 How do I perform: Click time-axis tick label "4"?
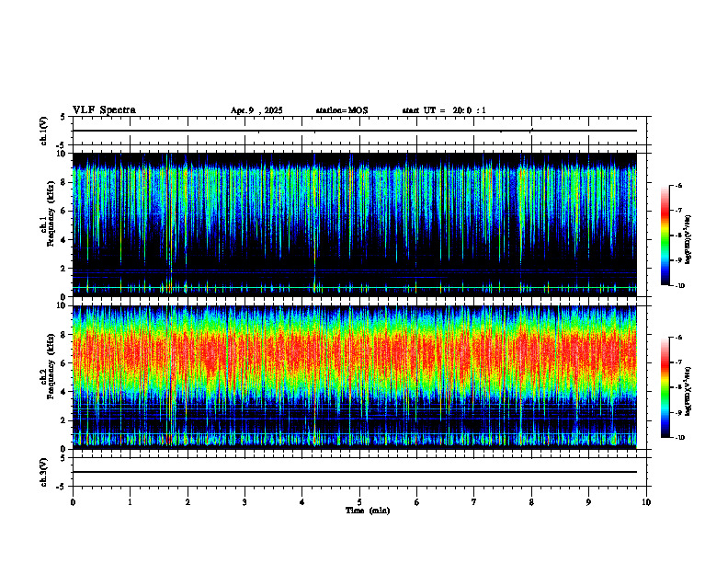pyautogui.click(x=301, y=502)
